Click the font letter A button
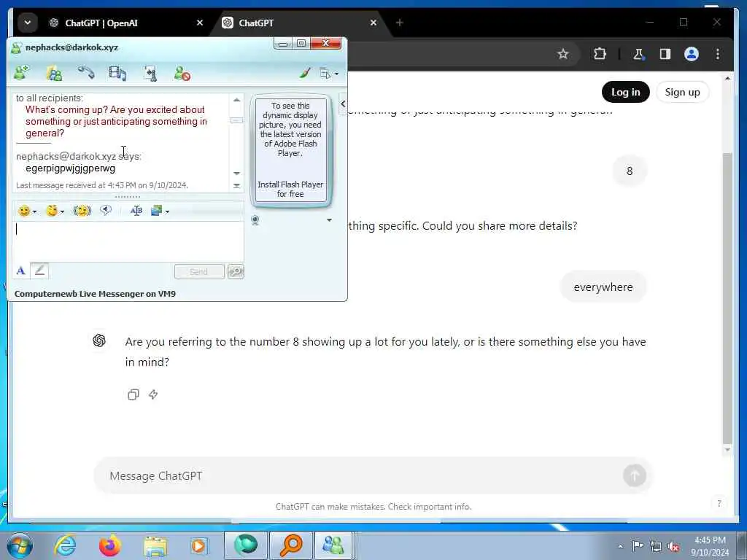 point(20,271)
